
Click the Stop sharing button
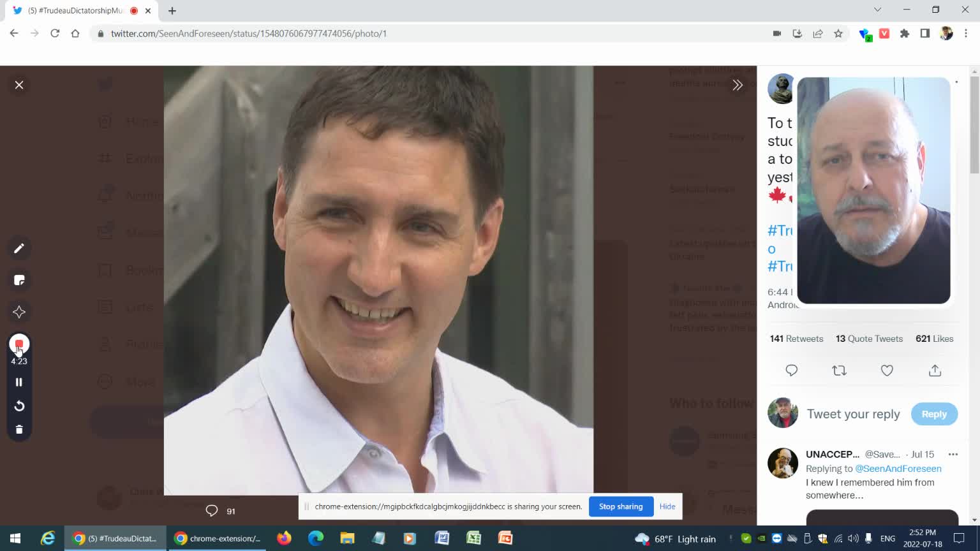[x=621, y=506]
